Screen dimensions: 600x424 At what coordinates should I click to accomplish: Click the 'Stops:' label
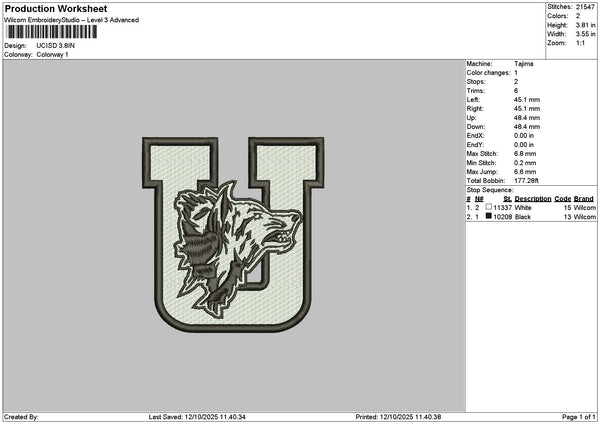pos(476,82)
